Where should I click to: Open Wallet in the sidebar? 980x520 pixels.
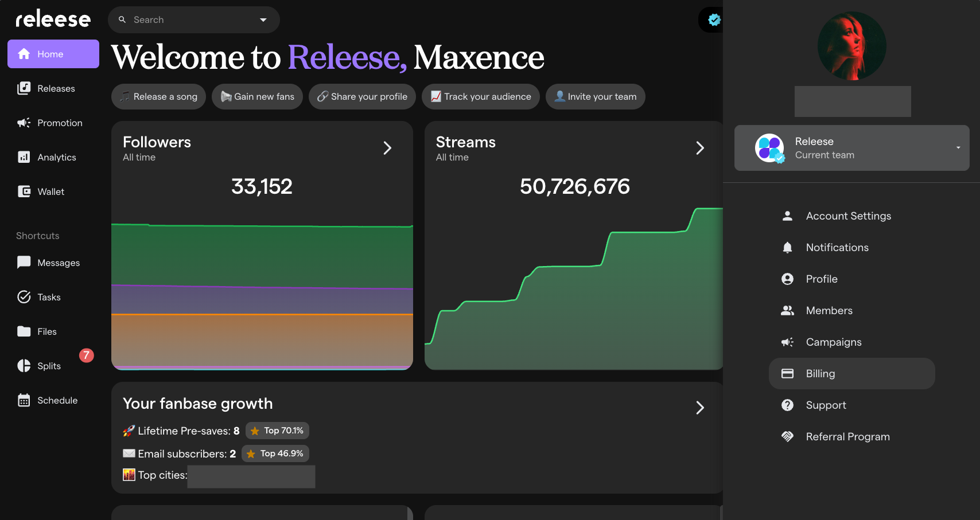point(53,191)
